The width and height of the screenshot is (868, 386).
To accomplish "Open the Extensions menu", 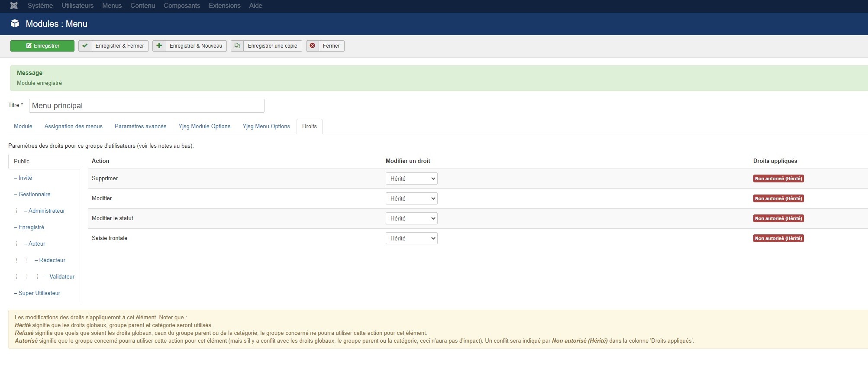I will click(x=224, y=6).
